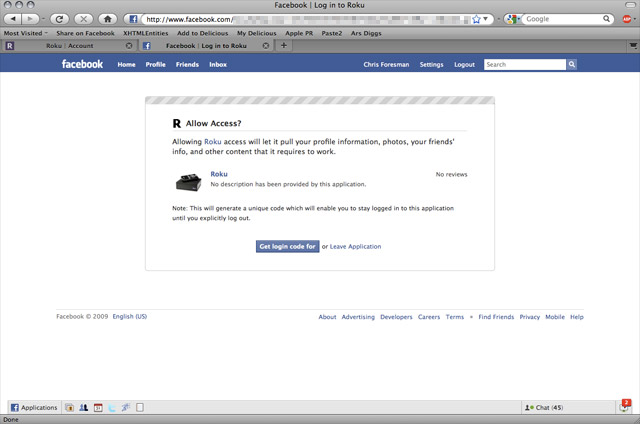Viewport: 640px width, 424px height.
Task: Open the Careers footer link
Action: [429, 317]
